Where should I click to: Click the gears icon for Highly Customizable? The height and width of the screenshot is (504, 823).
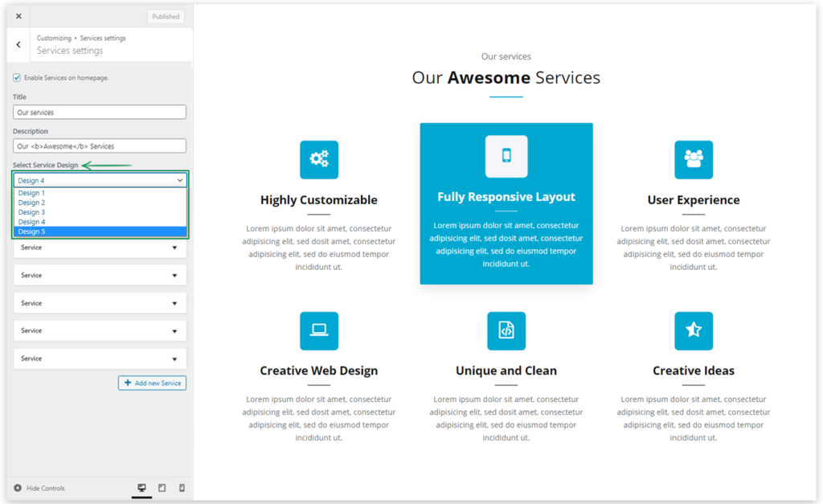tap(319, 160)
